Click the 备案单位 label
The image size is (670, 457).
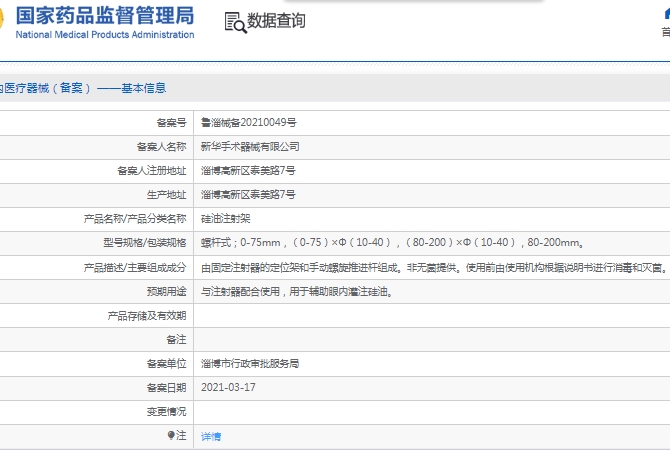click(167, 363)
